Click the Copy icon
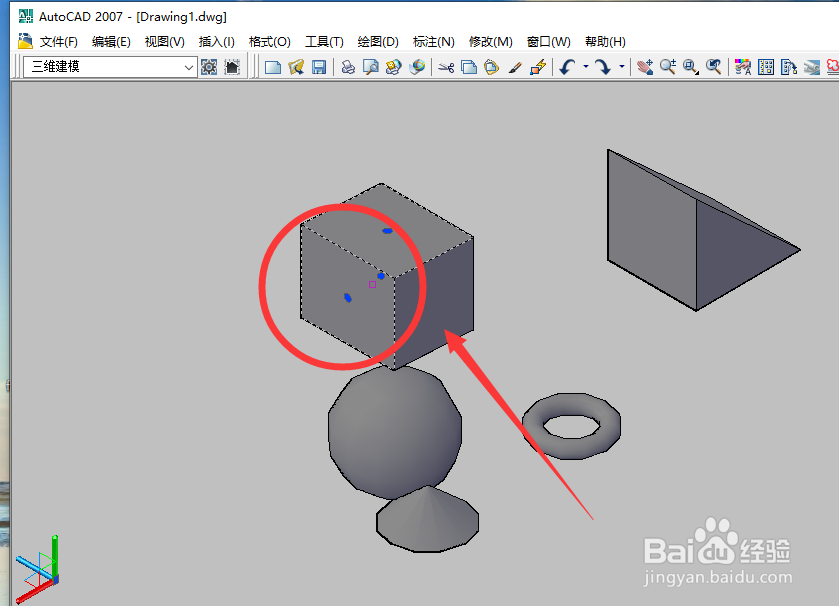Viewport: 839px width, 606px height. (x=469, y=67)
